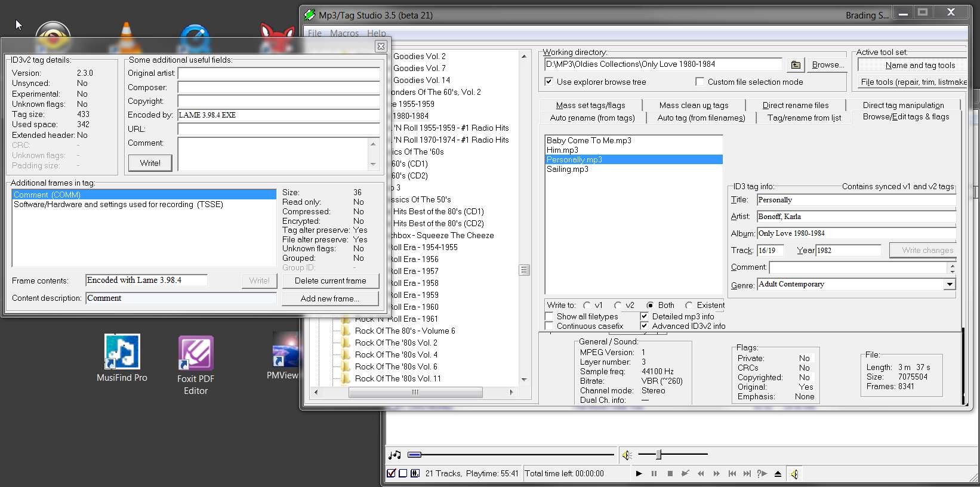
Task: Open the Foxit PDF Editor desktop shortcut
Action: [x=196, y=365]
